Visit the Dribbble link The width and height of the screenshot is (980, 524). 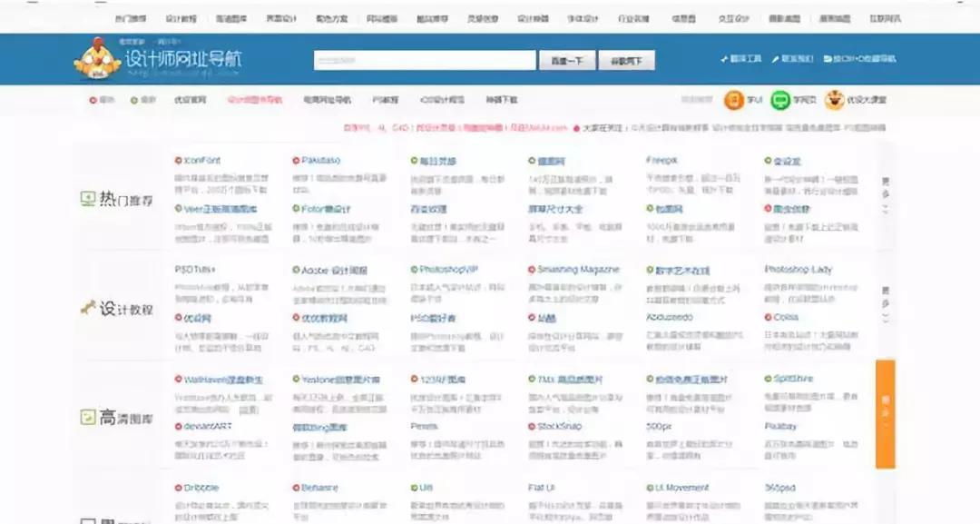click(x=201, y=487)
